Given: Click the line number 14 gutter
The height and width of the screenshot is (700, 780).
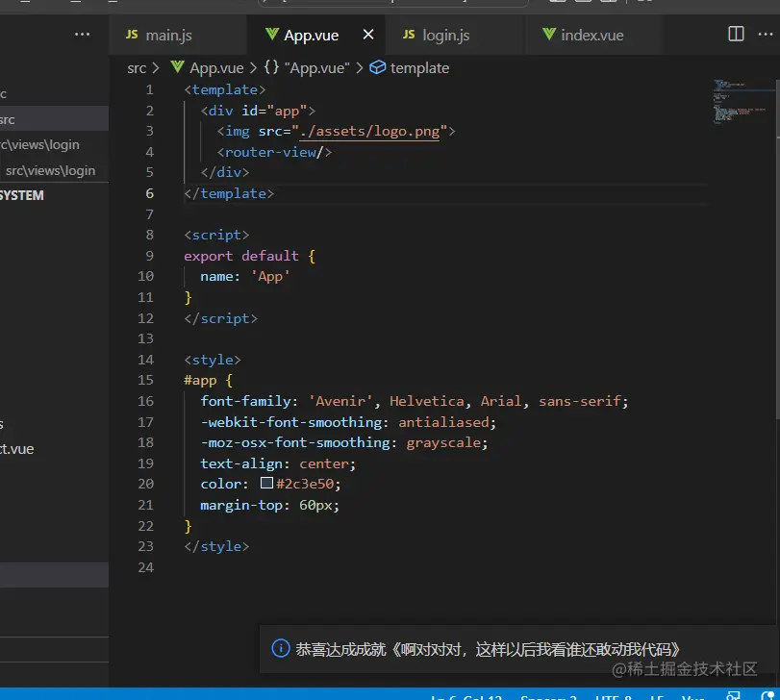Looking at the screenshot, I should tap(145, 360).
